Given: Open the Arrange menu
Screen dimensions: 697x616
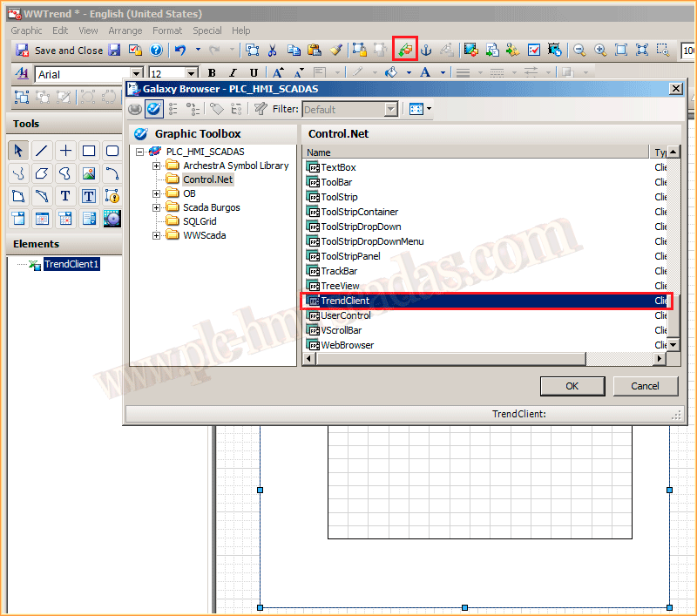Looking at the screenshot, I should pyautogui.click(x=125, y=30).
